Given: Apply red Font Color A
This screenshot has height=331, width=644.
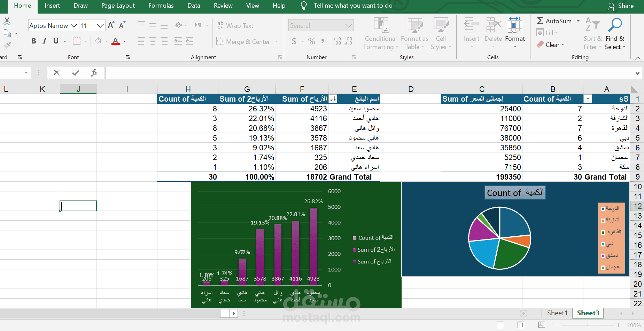Looking at the screenshot, I should pos(116,41).
